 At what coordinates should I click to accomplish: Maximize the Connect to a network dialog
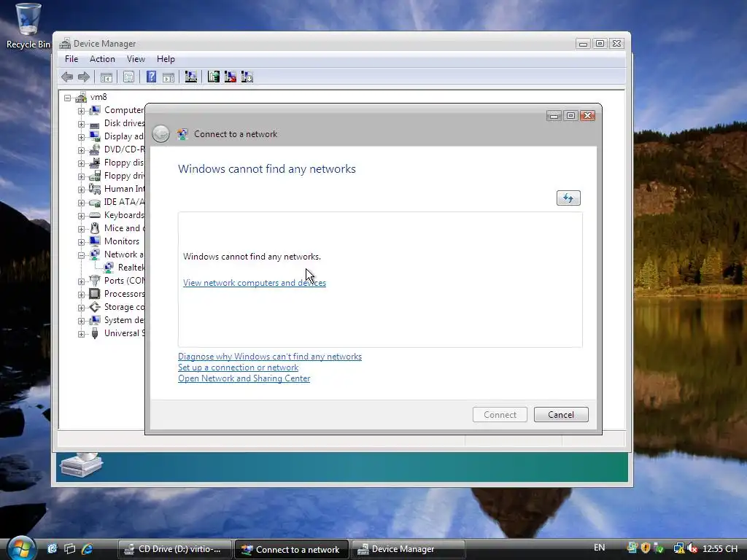click(570, 116)
